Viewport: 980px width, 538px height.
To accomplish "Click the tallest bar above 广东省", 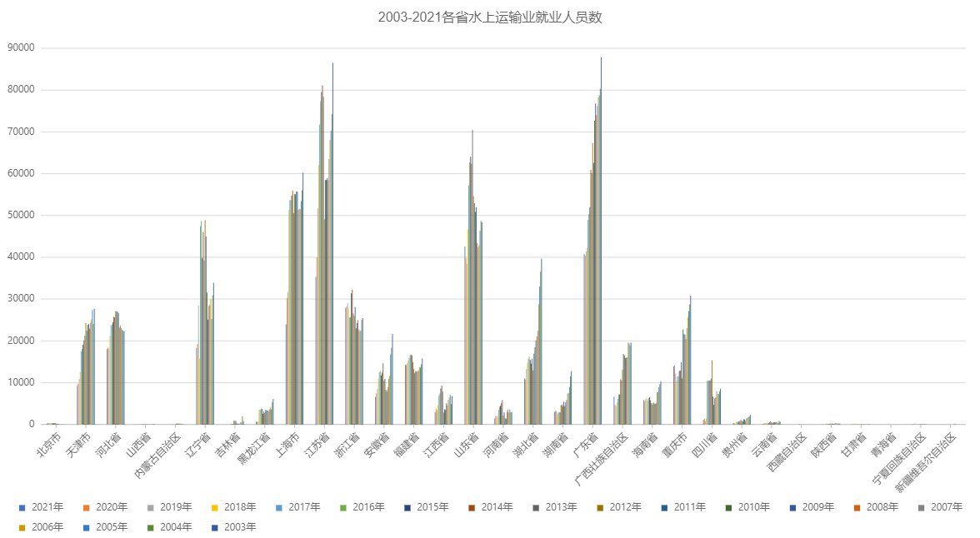I will pyautogui.click(x=602, y=241).
